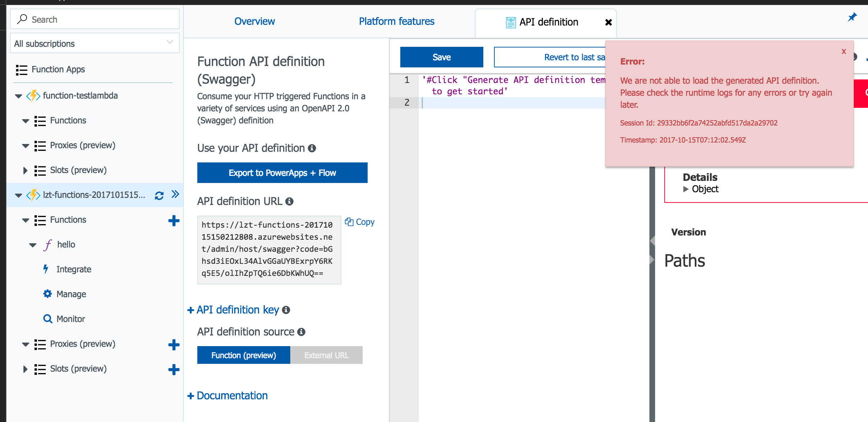
Task: Add a new function with the plus icon
Action: tap(174, 220)
